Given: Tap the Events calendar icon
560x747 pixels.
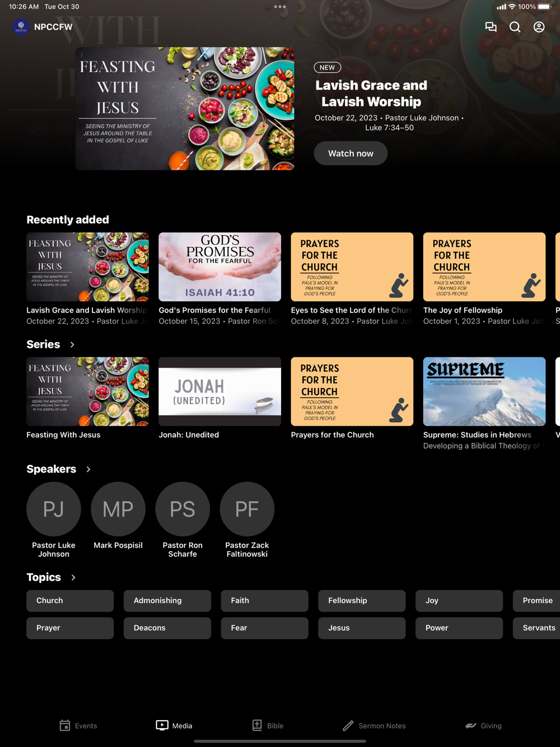Looking at the screenshot, I should 65,725.
